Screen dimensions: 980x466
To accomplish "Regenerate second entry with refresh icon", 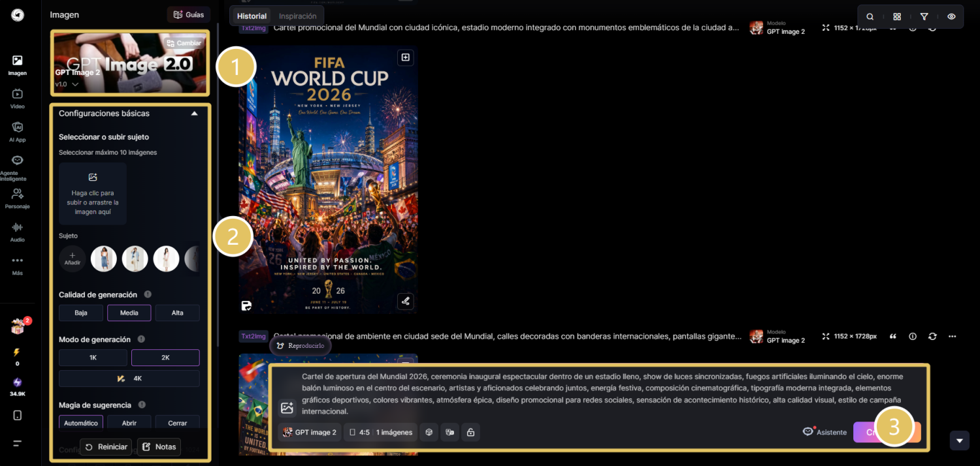I will coord(932,336).
